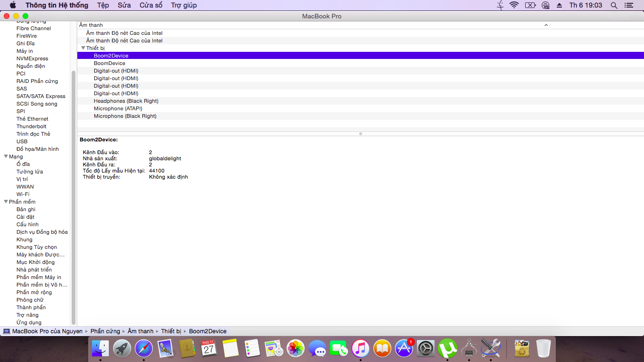Open Mail stamp icon in dock
Screen dimensions: 644x362
165,348
